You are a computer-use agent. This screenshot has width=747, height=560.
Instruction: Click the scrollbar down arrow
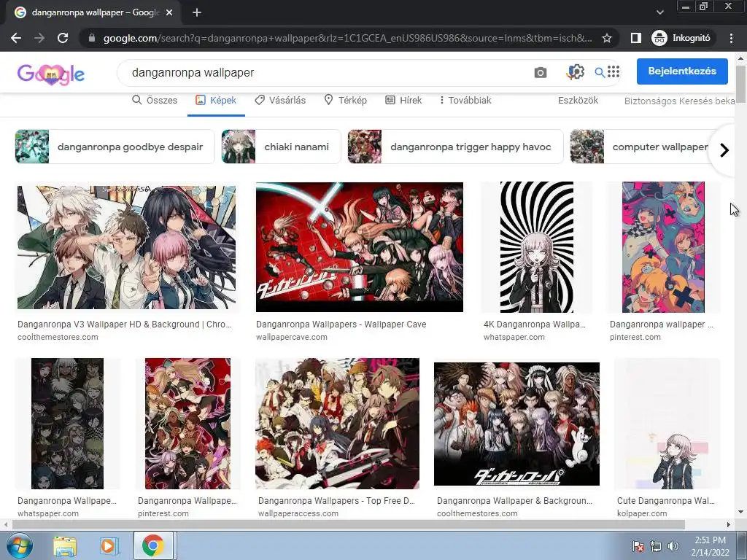(740, 513)
